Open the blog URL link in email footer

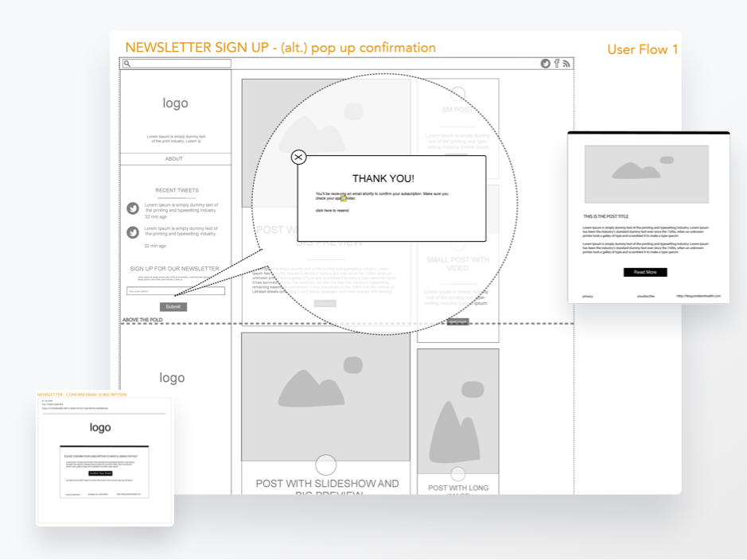tap(698, 296)
